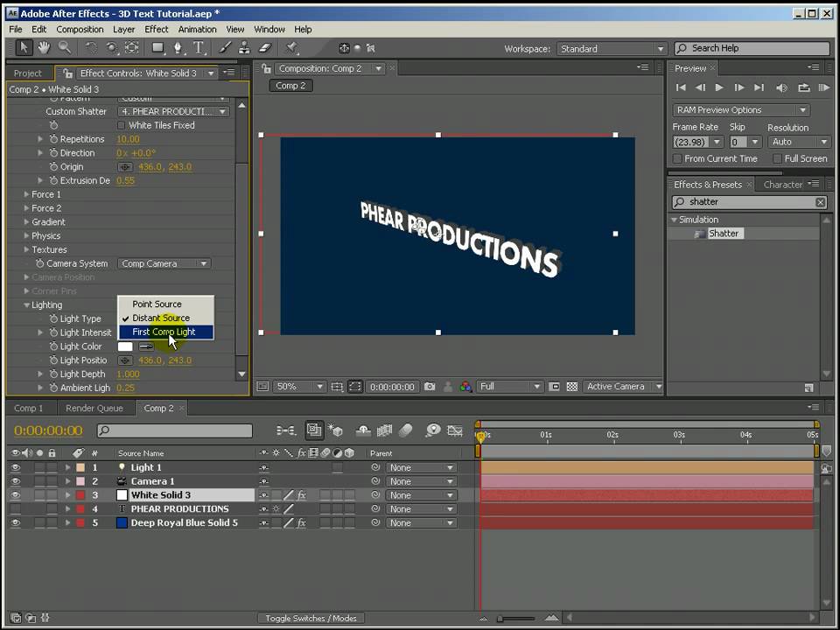Click the Extrusion Depth value 0.55
This screenshot has height=630, width=840.
pyautogui.click(x=126, y=180)
